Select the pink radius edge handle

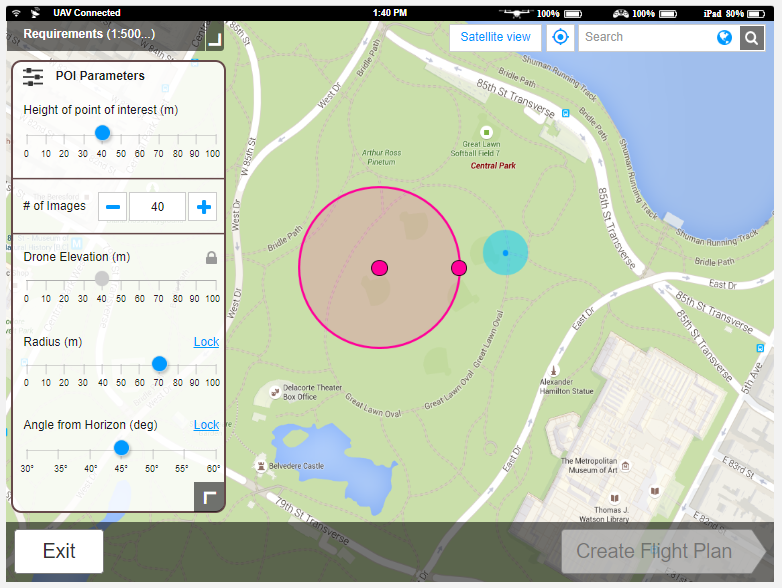[459, 268]
